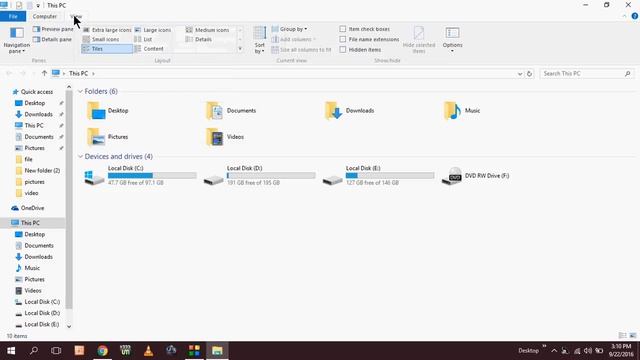Click Local Disk (D:) usage bar
640x360 pixels.
pyautogui.click(x=271, y=176)
